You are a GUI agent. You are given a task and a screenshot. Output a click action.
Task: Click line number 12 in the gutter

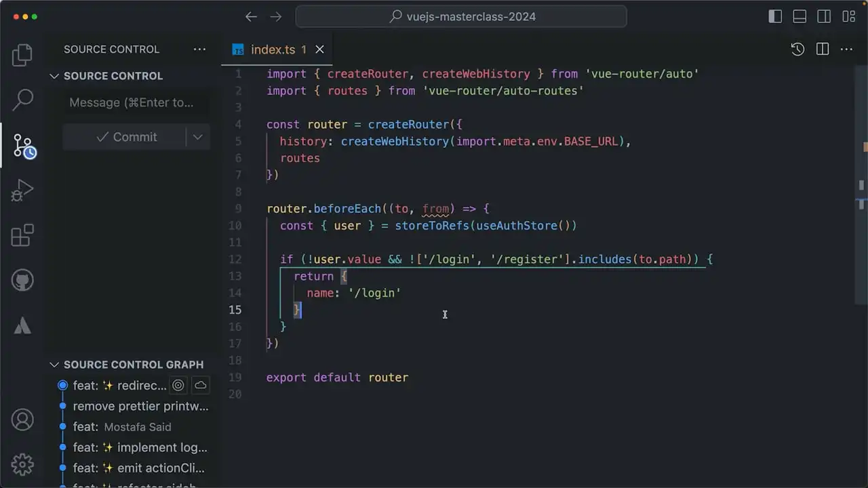pos(235,260)
